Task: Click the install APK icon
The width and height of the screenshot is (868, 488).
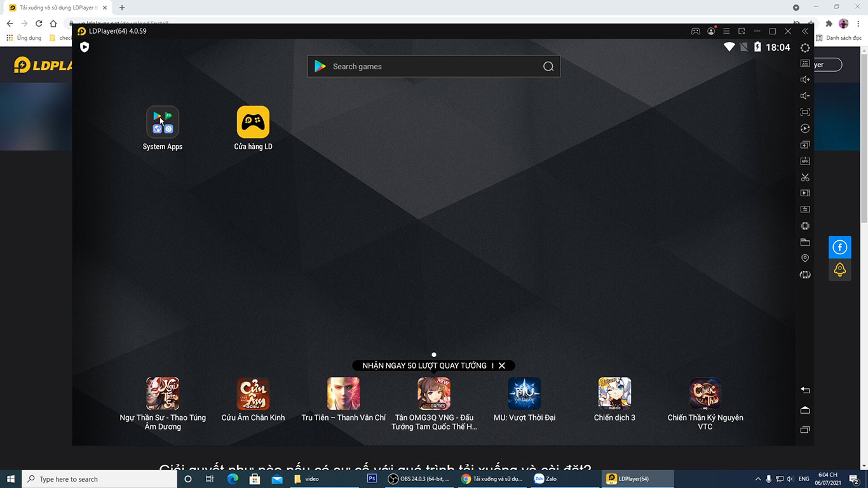Action: [x=805, y=161]
